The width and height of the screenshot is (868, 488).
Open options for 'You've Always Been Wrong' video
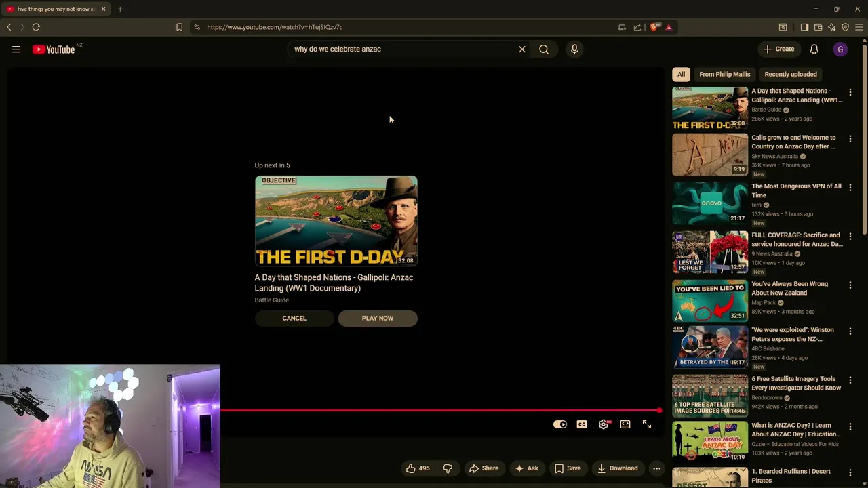pyautogui.click(x=850, y=285)
